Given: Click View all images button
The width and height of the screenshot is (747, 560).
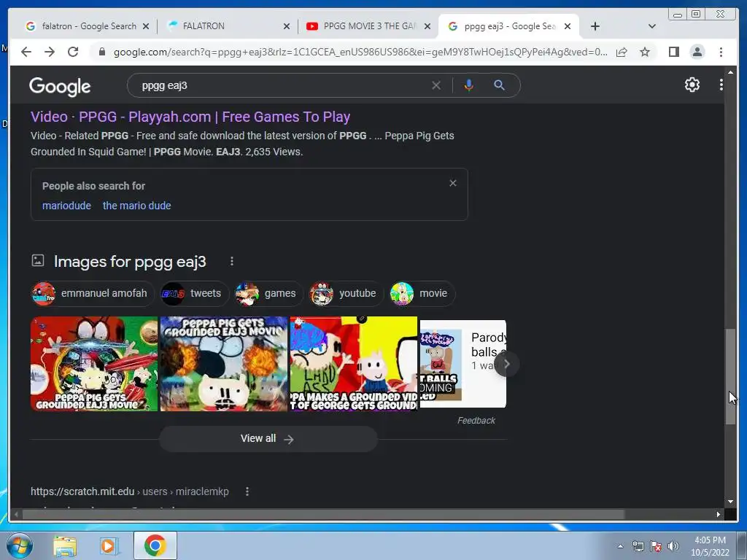Looking at the screenshot, I should (x=268, y=438).
